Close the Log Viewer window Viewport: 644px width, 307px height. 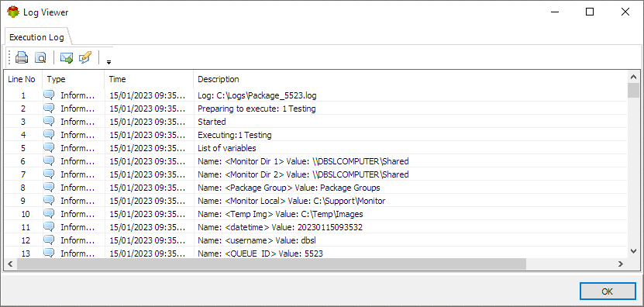(x=625, y=12)
